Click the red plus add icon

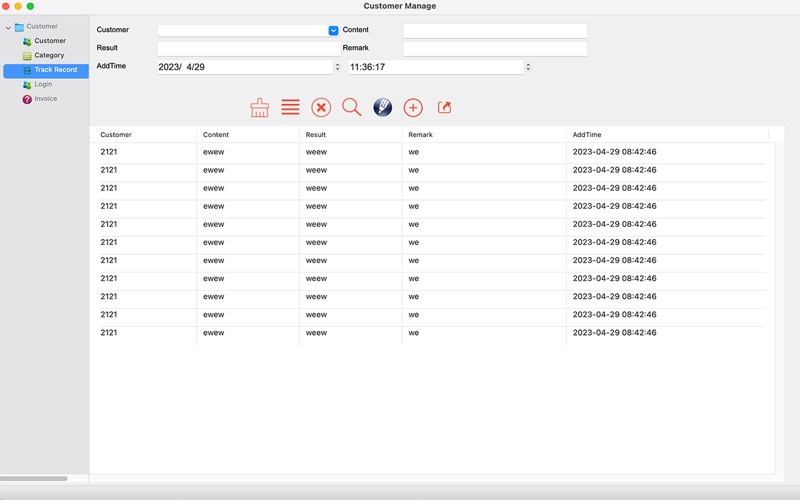[x=413, y=108]
